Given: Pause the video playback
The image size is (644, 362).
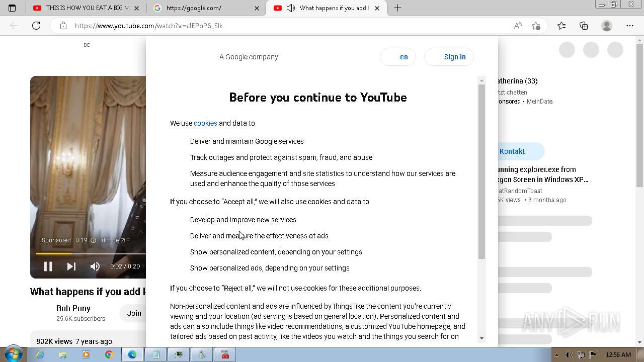Looking at the screenshot, I should [x=48, y=266].
